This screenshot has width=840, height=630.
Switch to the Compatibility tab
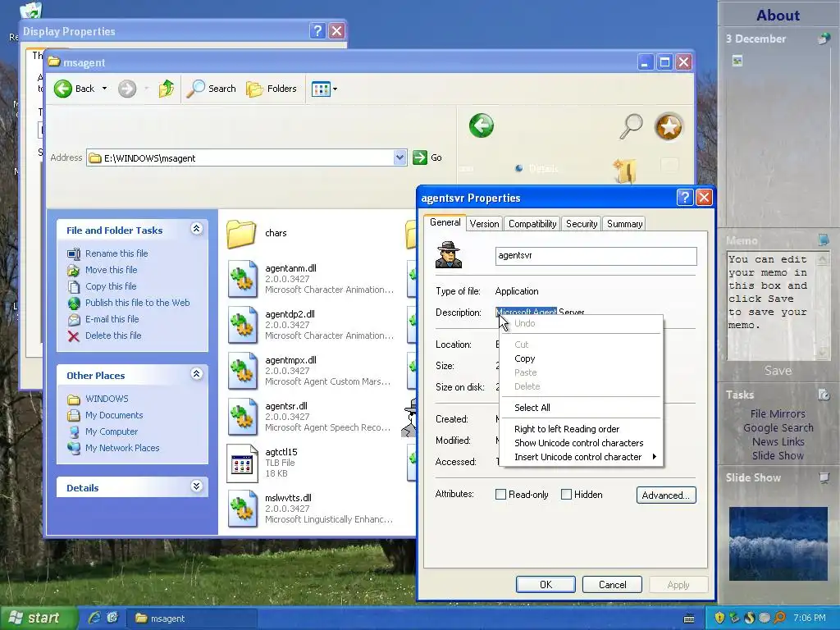pyautogui.click(x=532, y=224)
